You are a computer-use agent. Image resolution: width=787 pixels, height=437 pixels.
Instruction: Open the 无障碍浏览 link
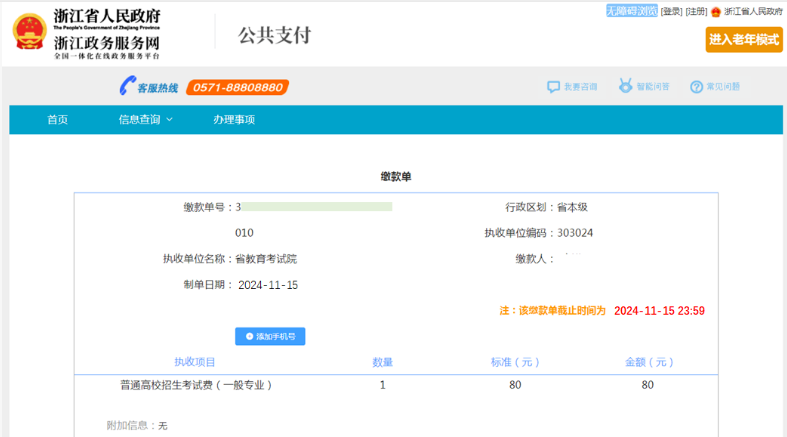coord(632,11)
